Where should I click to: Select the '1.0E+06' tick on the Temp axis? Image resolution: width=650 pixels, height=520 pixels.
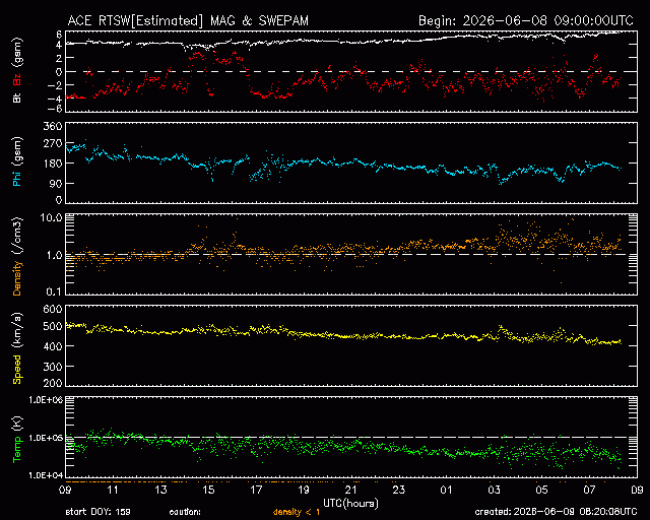[46, 400]
